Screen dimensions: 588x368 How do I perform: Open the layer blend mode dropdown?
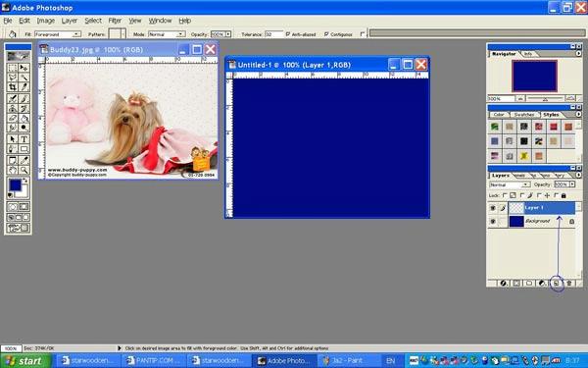[510, 184]
